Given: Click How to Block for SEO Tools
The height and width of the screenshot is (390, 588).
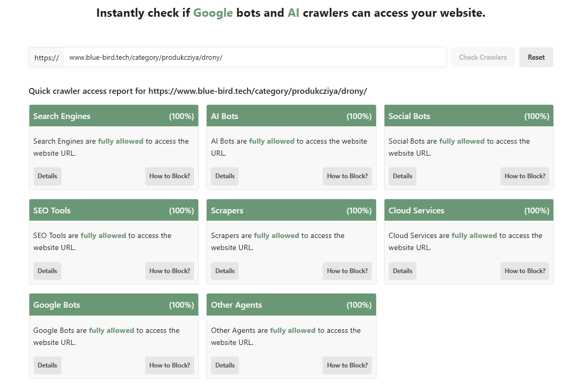Looking at the screenshot, I should point(169,271).
